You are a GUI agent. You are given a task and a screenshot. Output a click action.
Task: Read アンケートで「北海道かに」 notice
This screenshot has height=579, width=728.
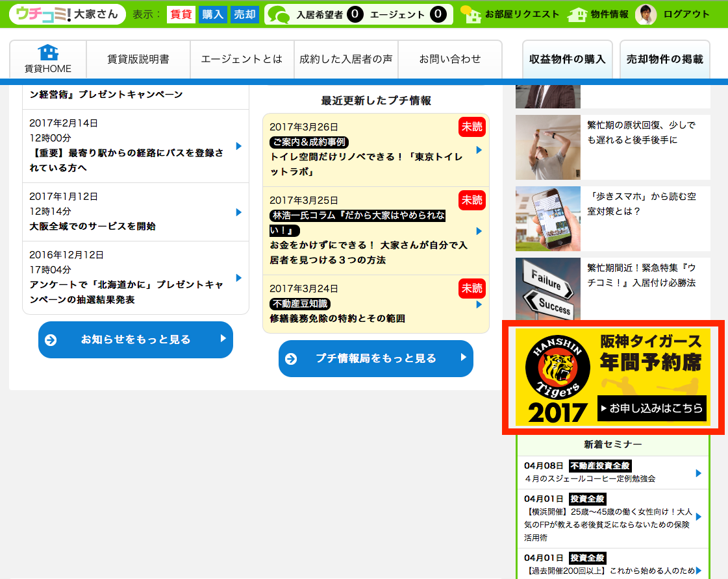coord(126,292)
